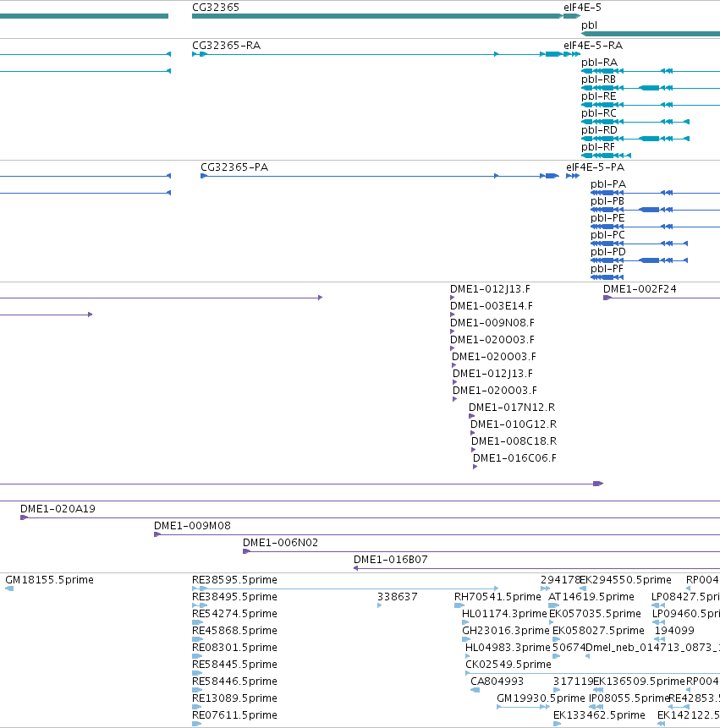Image resolution: width=720 pixels, height=728 pixels.
Task: Select the RH70541.5prime EST label
Action: 497,597
